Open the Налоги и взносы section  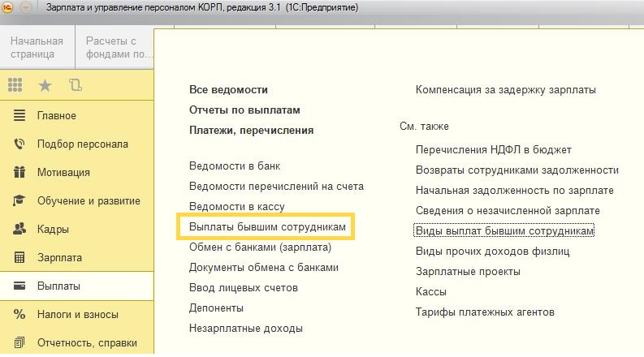[78, 314]
